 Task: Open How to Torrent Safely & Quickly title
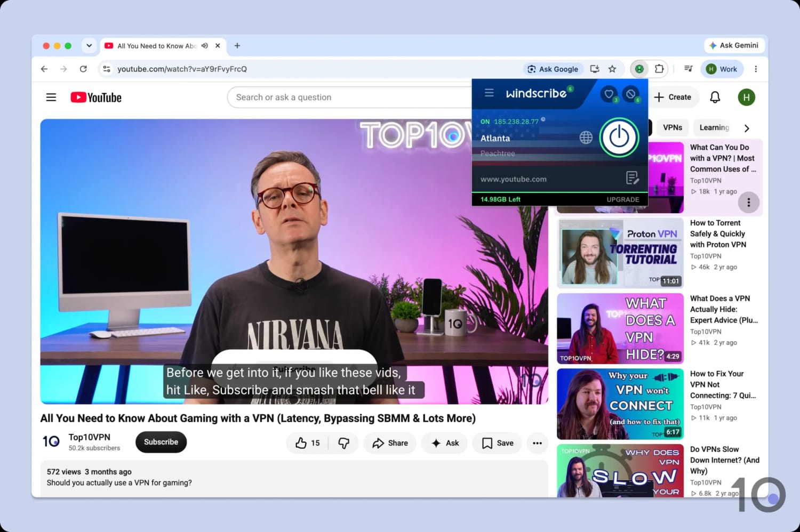pyautogui.click(x=718, y=233)
